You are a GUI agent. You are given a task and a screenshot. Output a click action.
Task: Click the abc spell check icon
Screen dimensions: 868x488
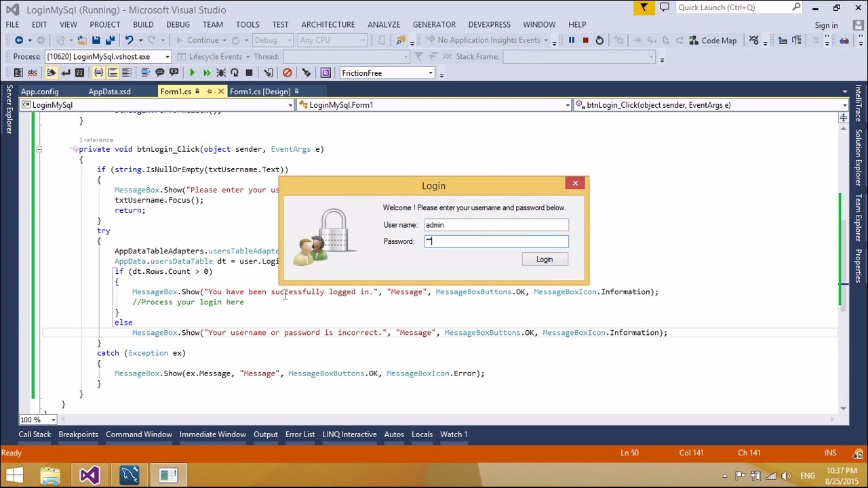pos(33,73)
